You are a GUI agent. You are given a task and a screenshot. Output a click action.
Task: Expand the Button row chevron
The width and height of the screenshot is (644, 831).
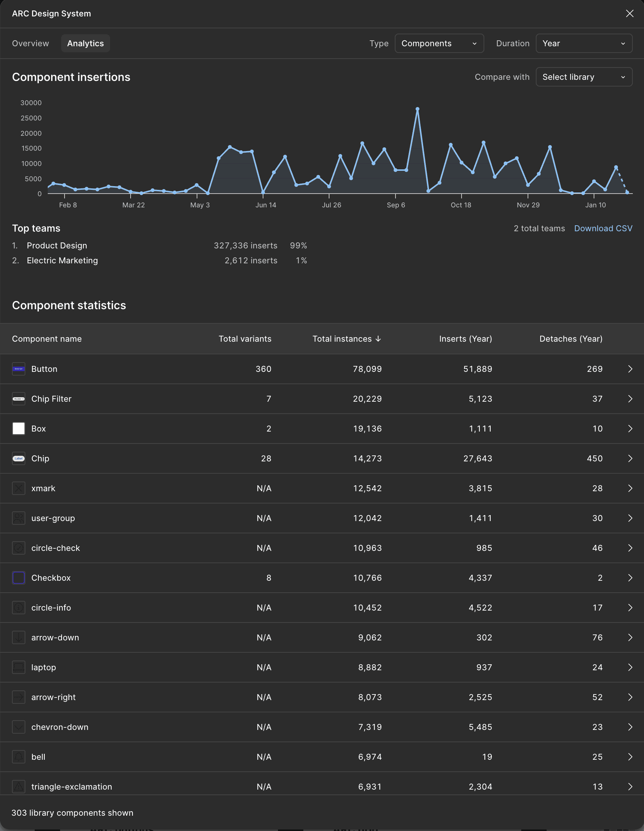pos(630,369)
